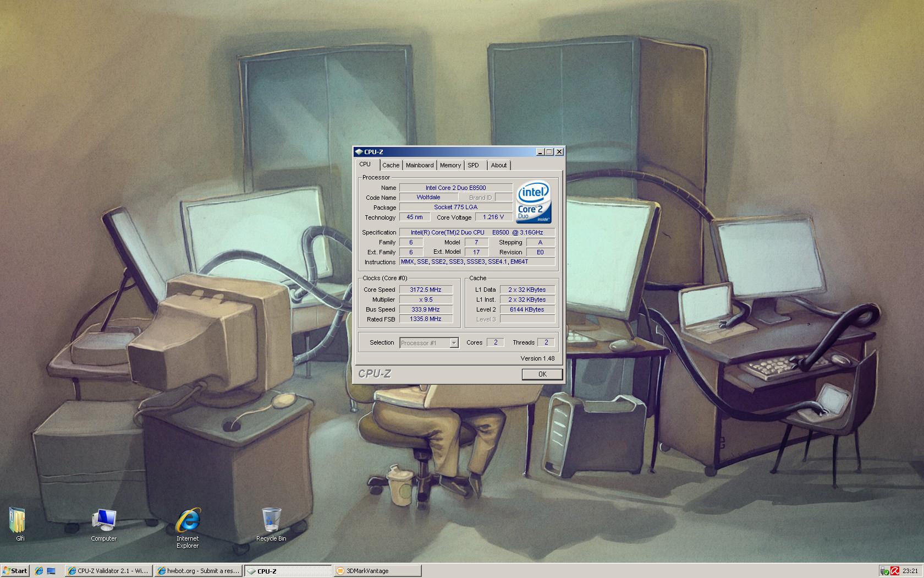Image resolution: width=924 pixels, height=578 pixels.
Task: Click the Bus Speed value 333.9 MHz
Action: 426,309
